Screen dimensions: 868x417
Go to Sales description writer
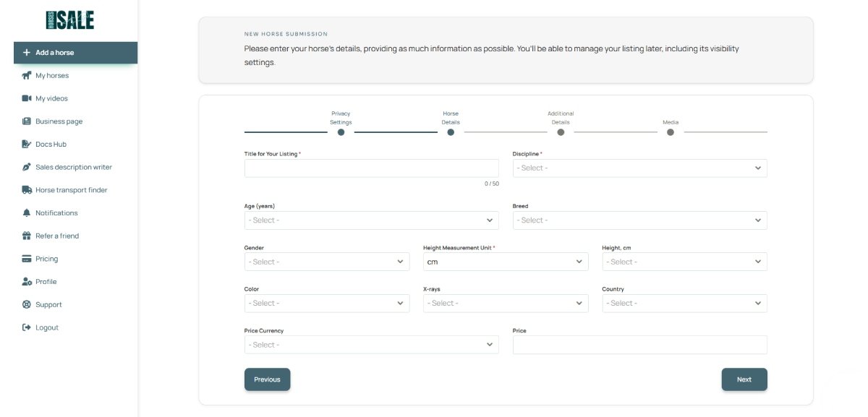pyautogui.click(x=73, y=167)
